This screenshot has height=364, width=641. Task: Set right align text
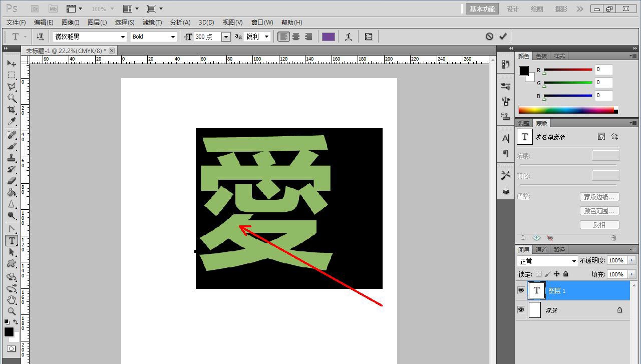(x=308, y=37)
